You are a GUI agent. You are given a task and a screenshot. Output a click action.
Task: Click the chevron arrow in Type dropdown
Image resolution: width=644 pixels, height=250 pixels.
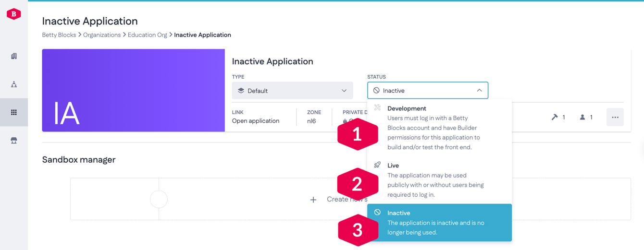click(344, 91)
